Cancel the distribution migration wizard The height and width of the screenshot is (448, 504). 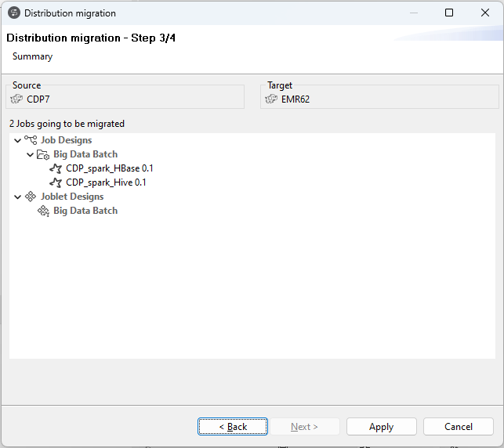pyautogui.click(x=458, y=427)
